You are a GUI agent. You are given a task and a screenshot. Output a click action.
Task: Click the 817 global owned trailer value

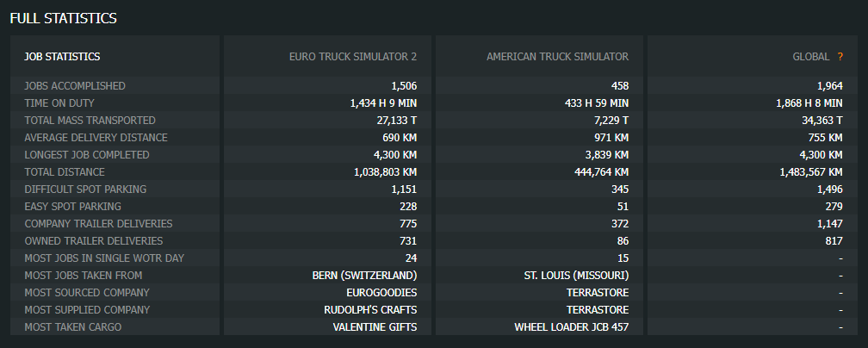click(834, 240)
